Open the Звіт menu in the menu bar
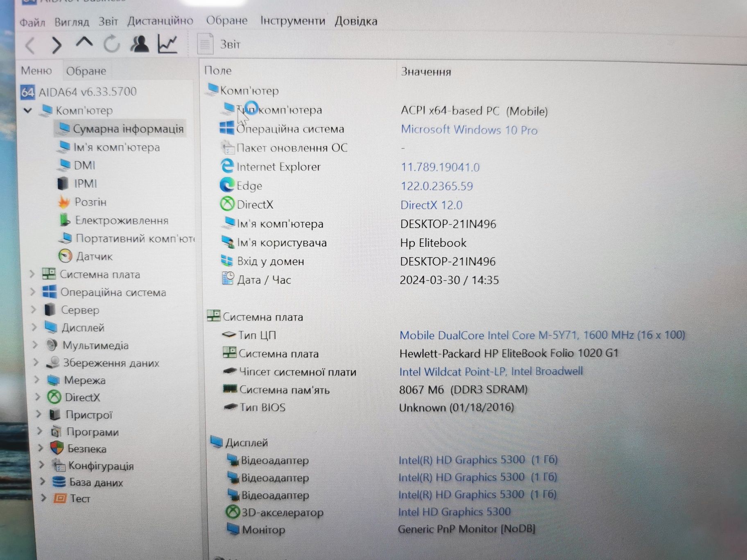 (x=108, y=21)
